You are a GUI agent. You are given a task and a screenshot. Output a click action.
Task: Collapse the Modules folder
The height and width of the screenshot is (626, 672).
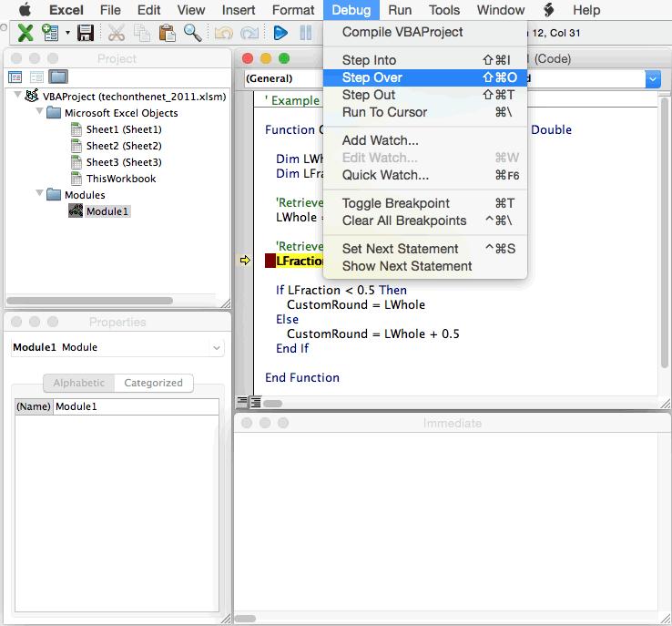point(39,193)
